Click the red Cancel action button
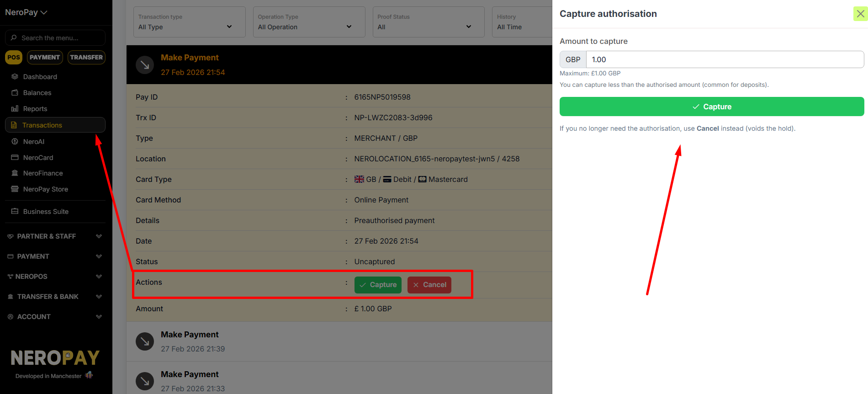Image resolution: width=868 pixels, height=394 pixels. click(429, 285)
